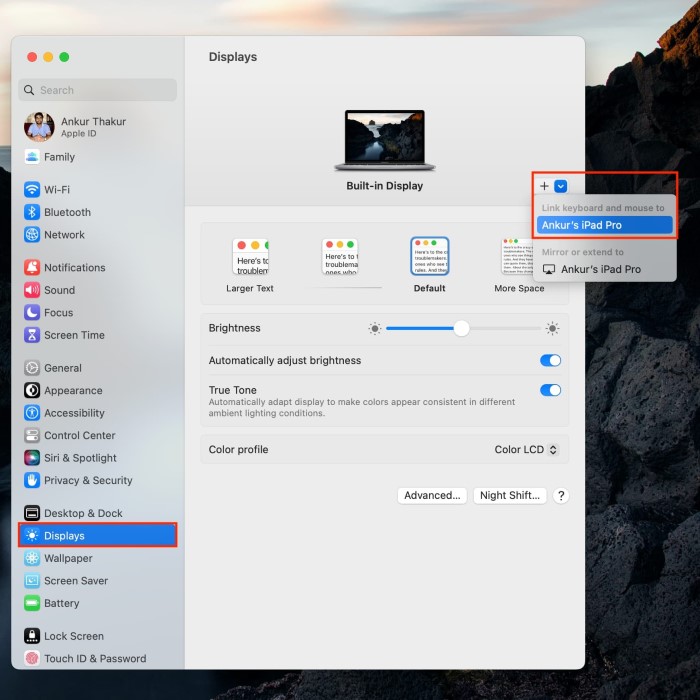Open the blue chevron display dropdown
This screenshot has width=700, height=700.
(561, 186)
